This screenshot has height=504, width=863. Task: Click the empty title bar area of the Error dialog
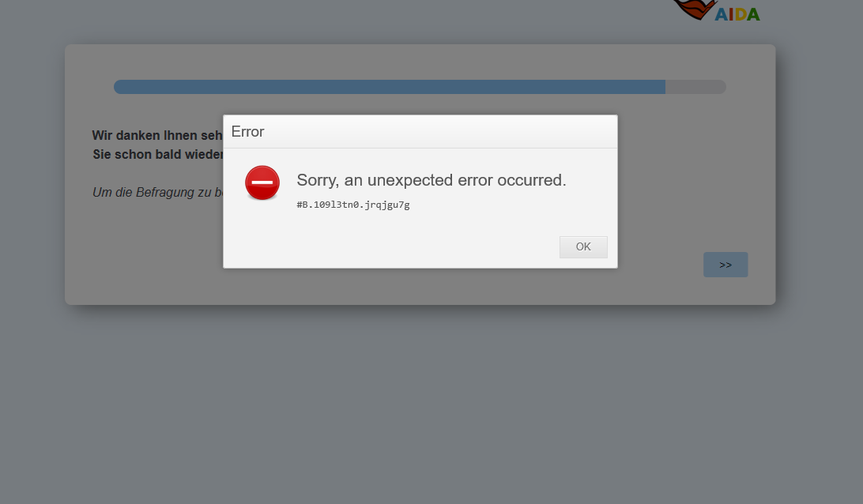coord(440,131)
